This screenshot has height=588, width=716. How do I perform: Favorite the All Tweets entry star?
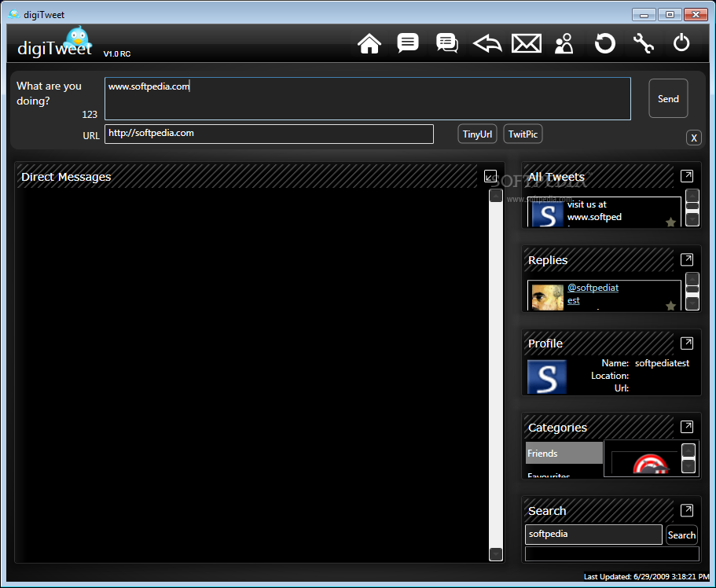pos(670,222)
